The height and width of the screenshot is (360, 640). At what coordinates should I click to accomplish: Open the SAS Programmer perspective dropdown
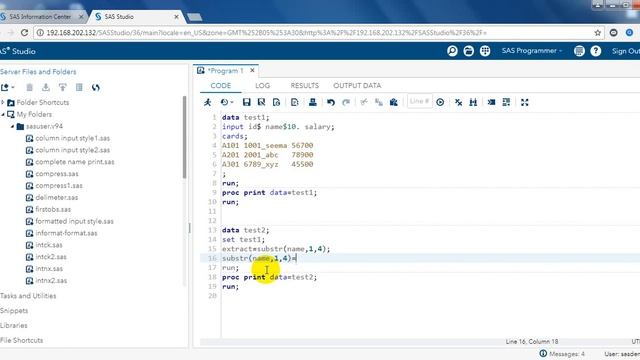pos(532,51)
